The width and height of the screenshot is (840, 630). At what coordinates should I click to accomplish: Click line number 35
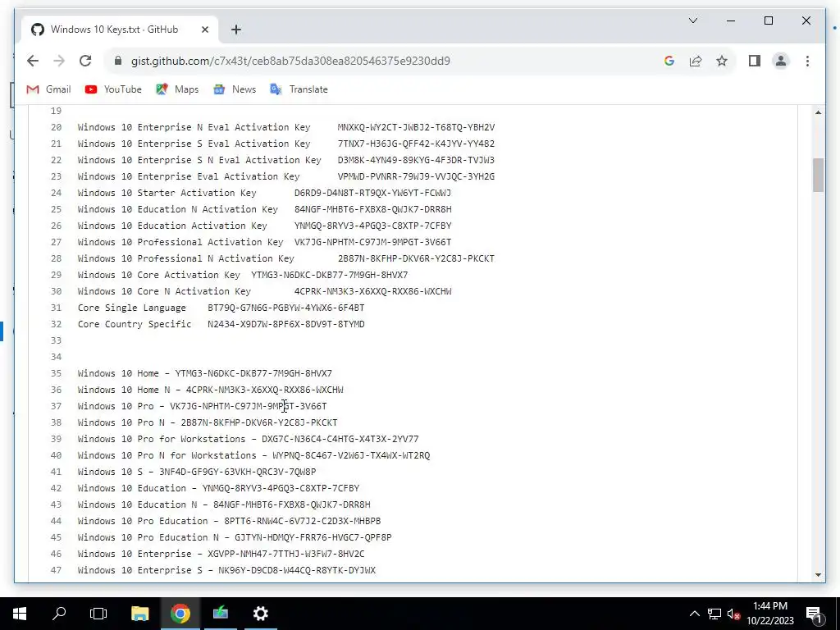tap(57, 373)
